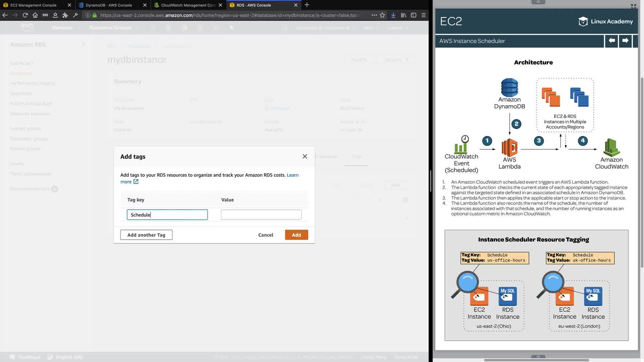Reload the current page
This screenshot has width=644, height=362.
pos(25,15)
